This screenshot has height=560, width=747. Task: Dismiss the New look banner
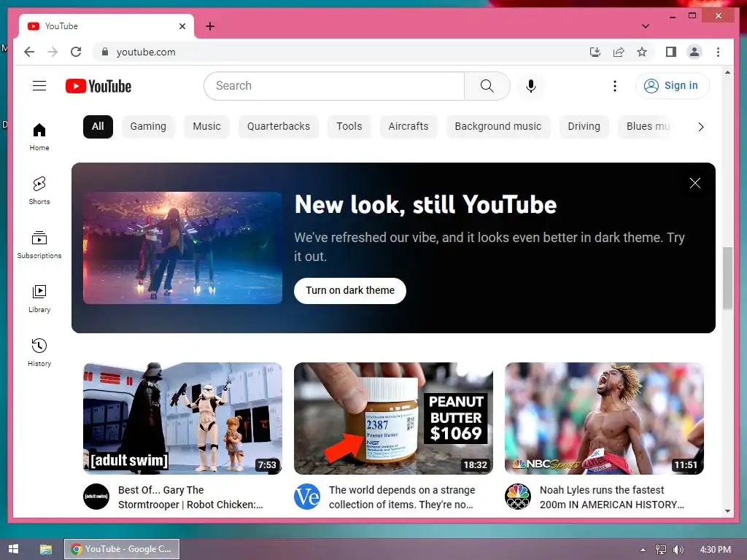pyautogui.click(x=694, y=183)
